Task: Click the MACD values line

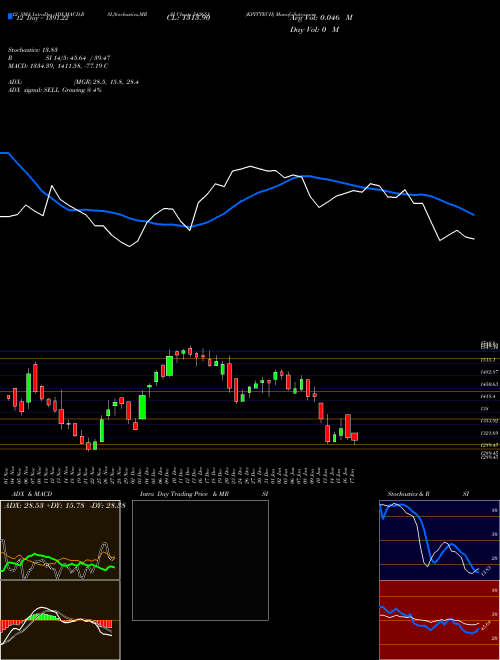Action: (58, 66)
